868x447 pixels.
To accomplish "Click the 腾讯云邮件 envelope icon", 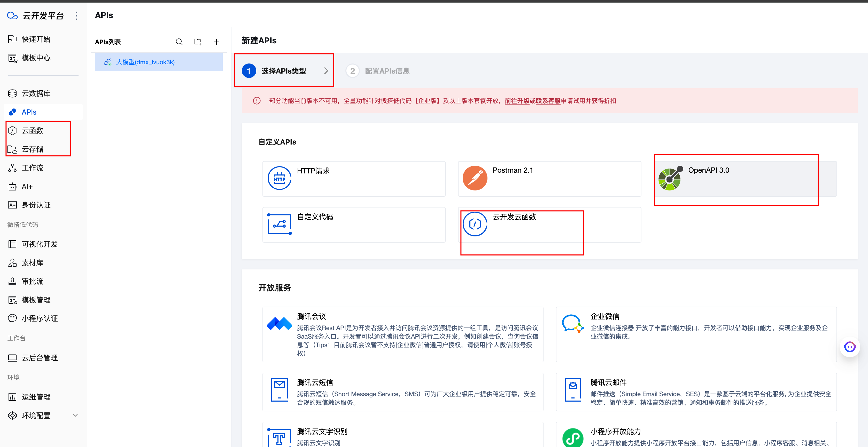I will click(573, 389).
